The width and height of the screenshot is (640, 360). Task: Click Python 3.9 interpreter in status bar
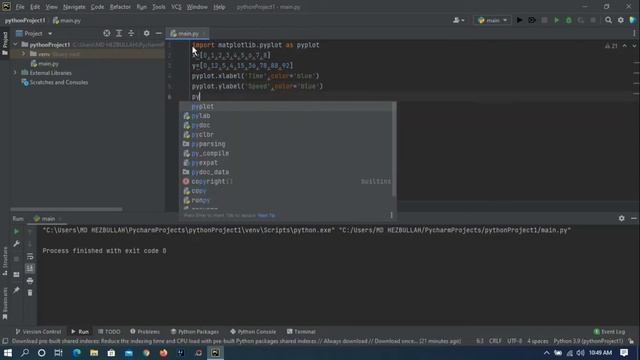coord(588,341)
